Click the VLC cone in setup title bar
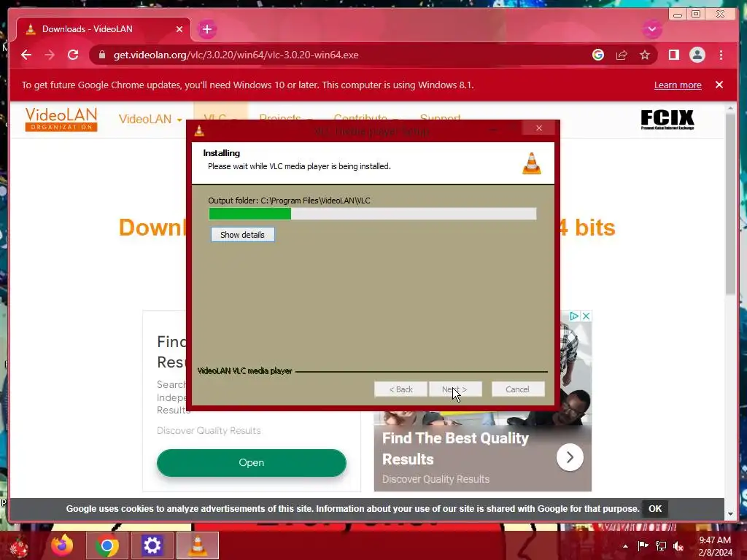The height and width of the screenshot is (560, 747). (199, 131)
